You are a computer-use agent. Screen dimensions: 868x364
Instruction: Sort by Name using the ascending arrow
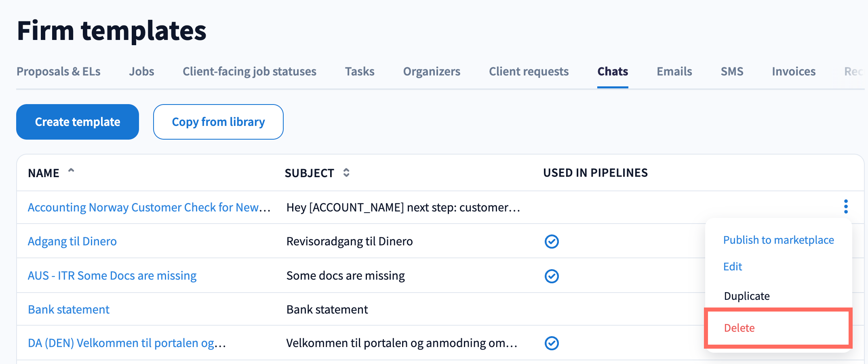(71, 171)
